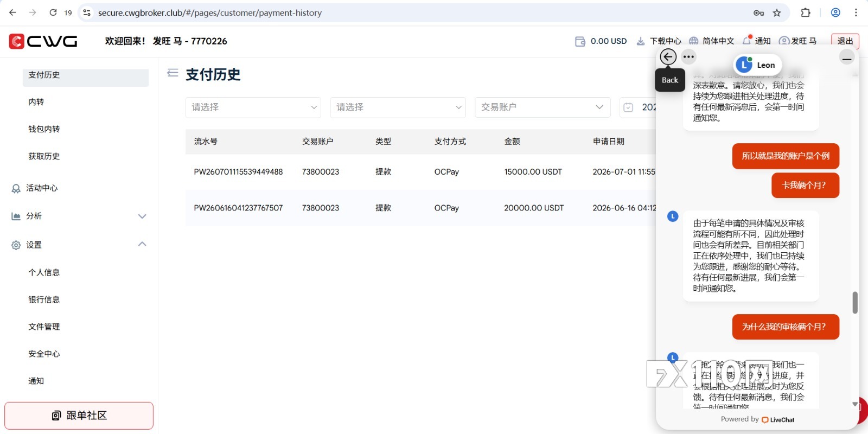Image resolution: width=868 pixels, height=434 pixels.
Task: Open 下载中心 download center
Action: pyautogui.click(x=659, y=41)
